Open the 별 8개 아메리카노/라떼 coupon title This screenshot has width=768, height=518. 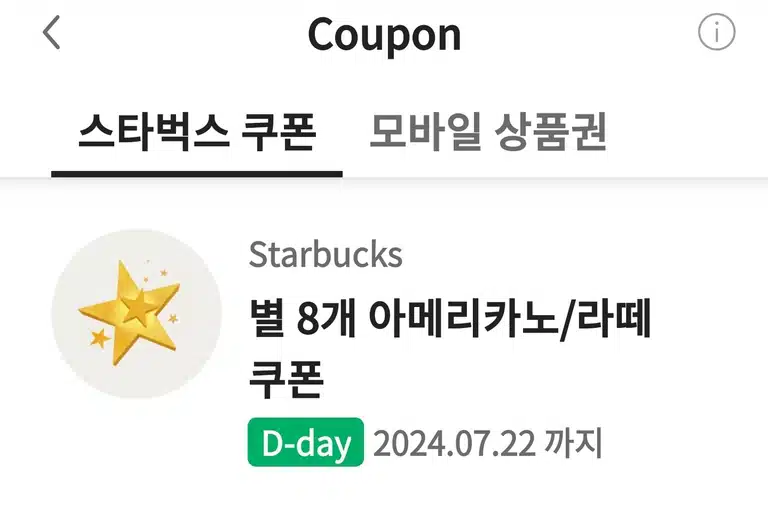coord(450,349)
